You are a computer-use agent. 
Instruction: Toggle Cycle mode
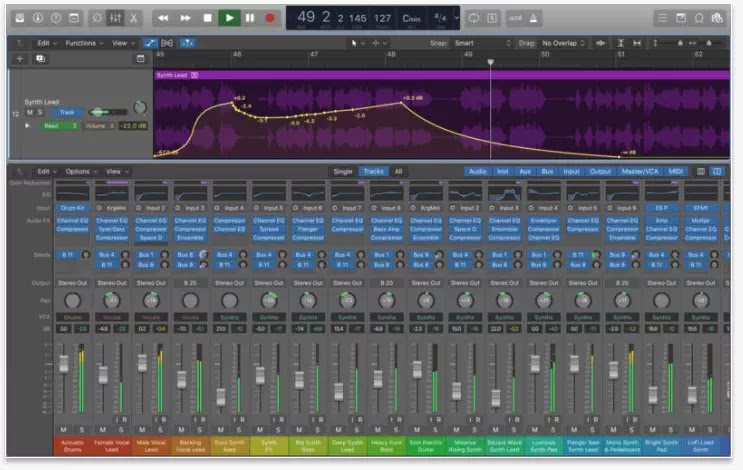tap(473, 18)
